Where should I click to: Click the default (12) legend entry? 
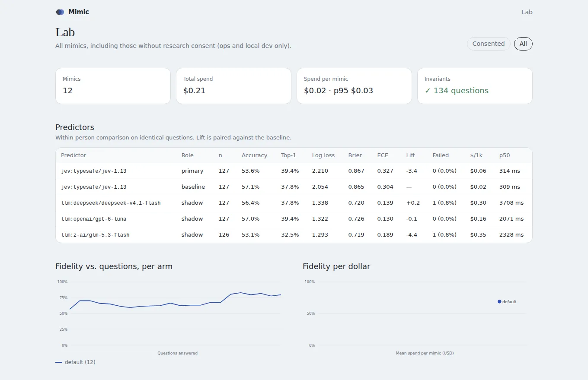click(75, 362)
